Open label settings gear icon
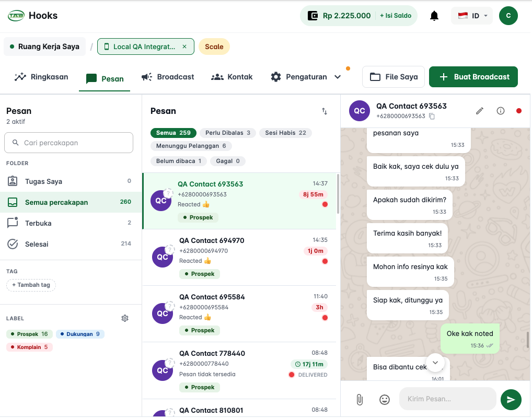Viewport: 532px width, 418px height. pyautogui.click(x=125, y=318)
